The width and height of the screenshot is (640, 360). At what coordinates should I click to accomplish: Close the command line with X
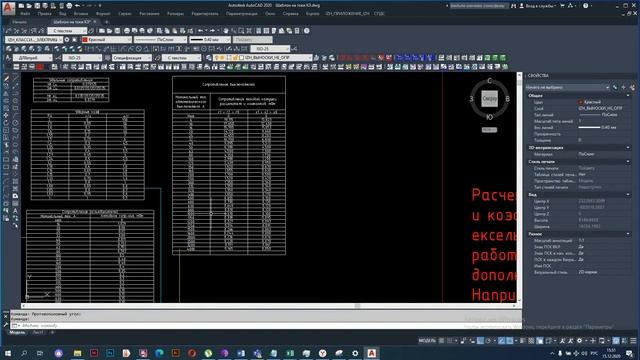coord(6,316)
